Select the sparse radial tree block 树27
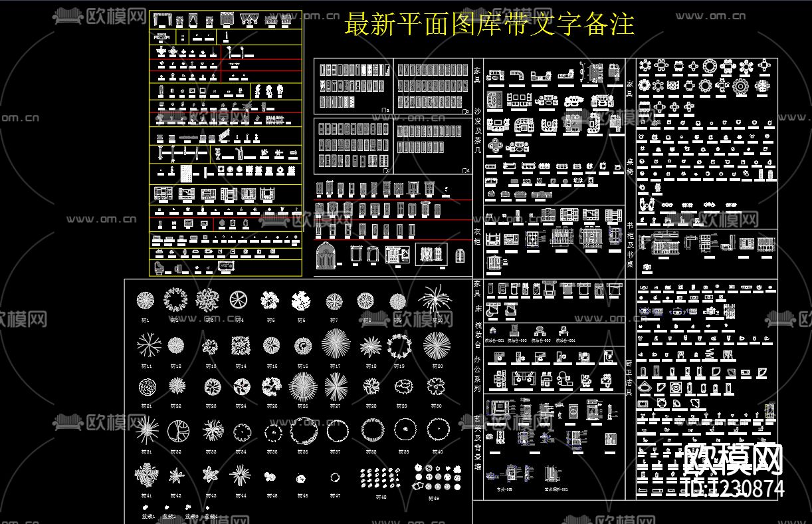 click(336, 387)
